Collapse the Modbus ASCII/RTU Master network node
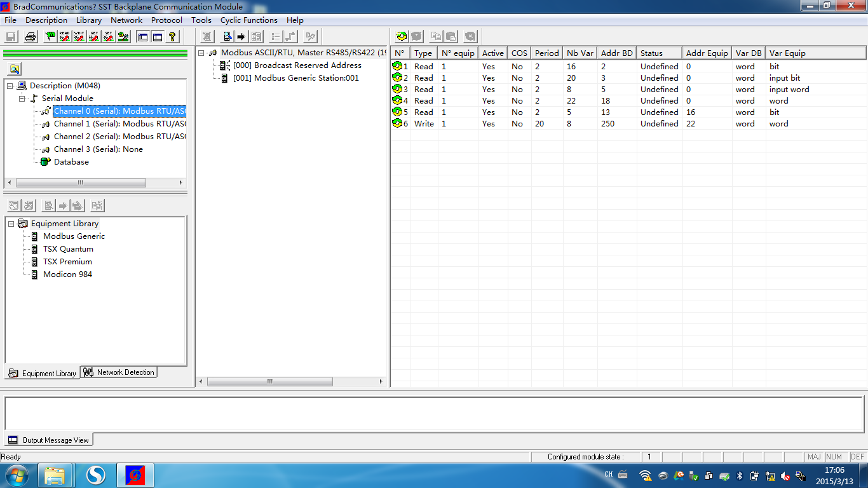The height and width of the screenshot is (488, 868). click(201, 53)
